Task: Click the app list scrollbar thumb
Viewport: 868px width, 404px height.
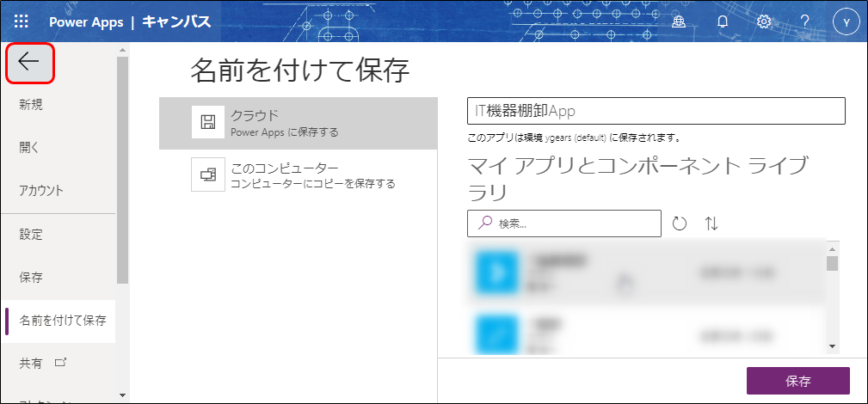Action: tap(833, 263)
